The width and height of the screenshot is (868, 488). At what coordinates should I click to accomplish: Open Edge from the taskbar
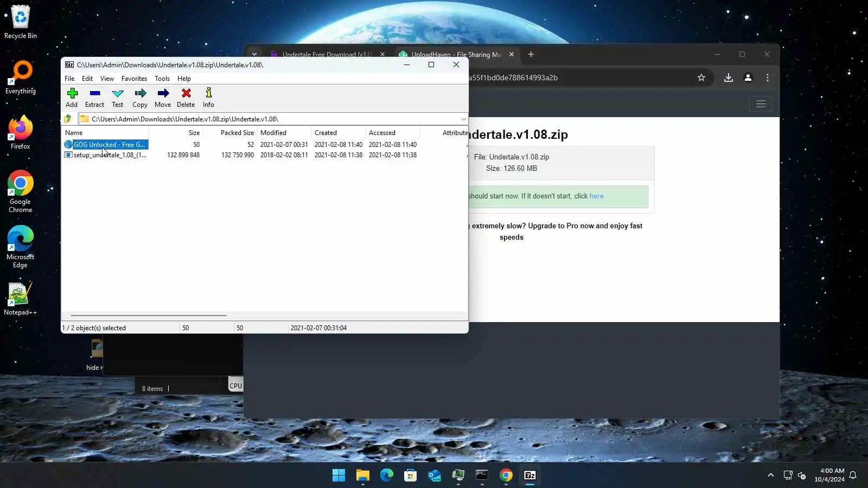[x=386, y=476]
